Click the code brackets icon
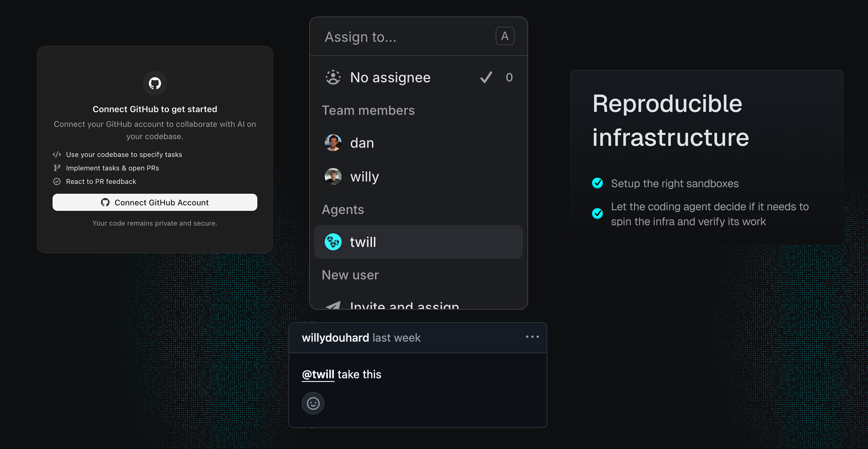The width and height of the screenshot is (868, 449). [x=57, y=154]
